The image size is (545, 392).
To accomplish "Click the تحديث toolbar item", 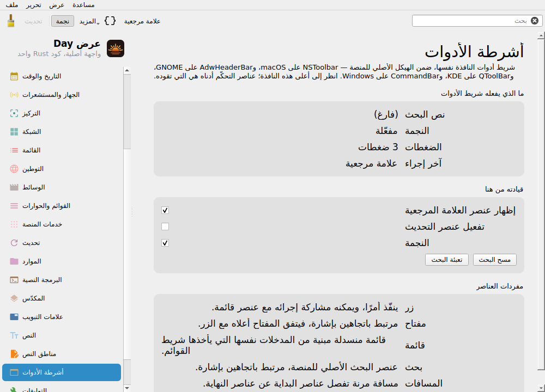I will (x=33, y=21).
